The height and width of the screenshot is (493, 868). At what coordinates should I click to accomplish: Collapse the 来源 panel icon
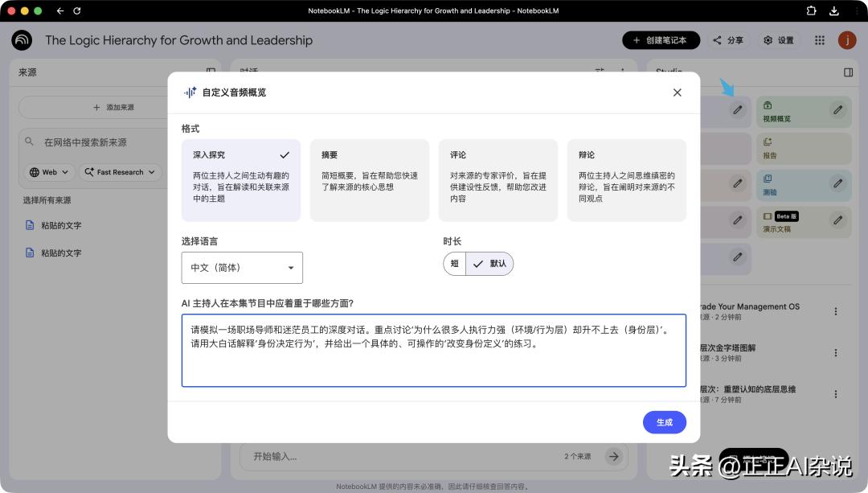(211, 72)
